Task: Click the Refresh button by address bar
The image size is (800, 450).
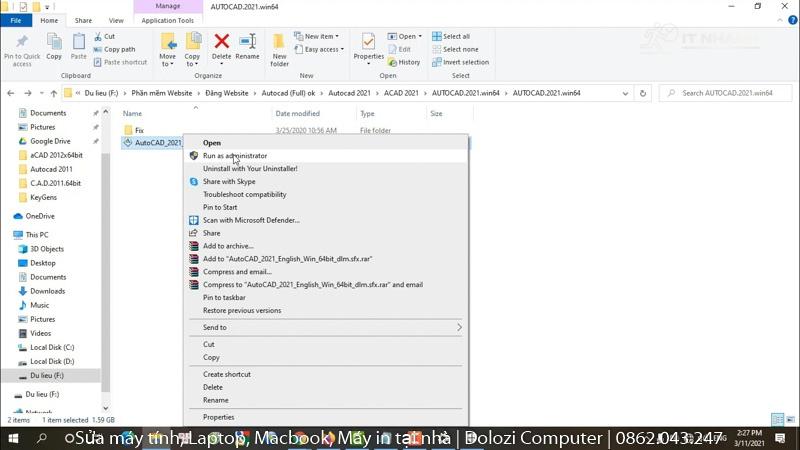Action: (643, 93)
